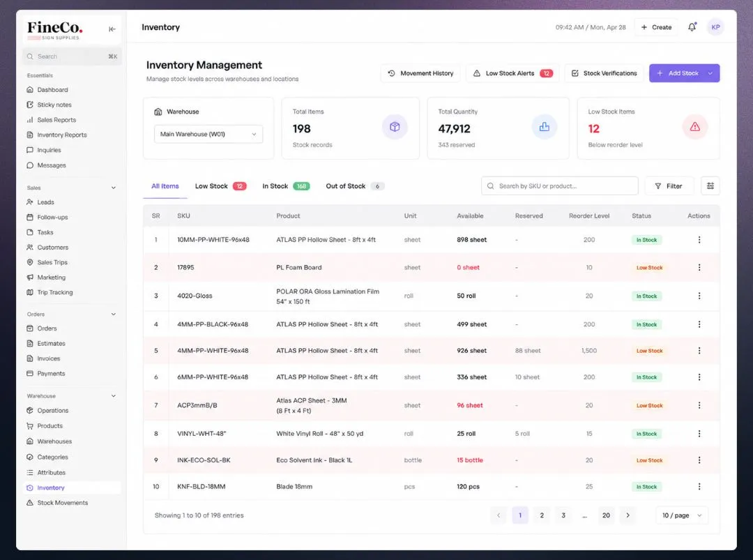Open actions menu for 6MM-PP-WHITE-96x48 row

click(699, 377)
